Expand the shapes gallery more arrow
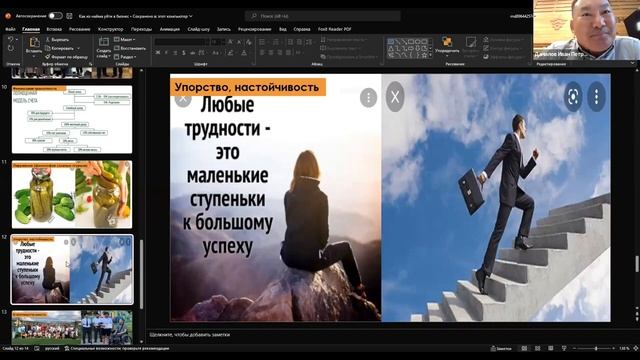640x360 pixels. [x=430, y=55]
